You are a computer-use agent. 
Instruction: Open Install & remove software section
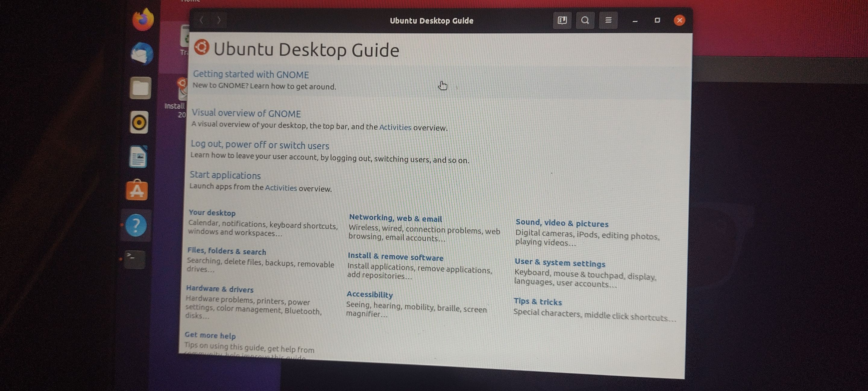pos(395,257)
